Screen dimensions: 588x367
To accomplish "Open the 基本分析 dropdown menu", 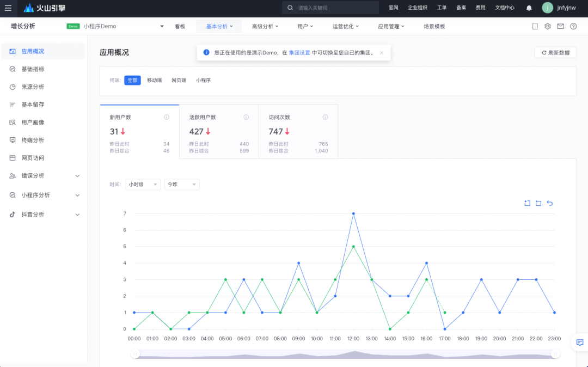I will click(x=219, y=26).
